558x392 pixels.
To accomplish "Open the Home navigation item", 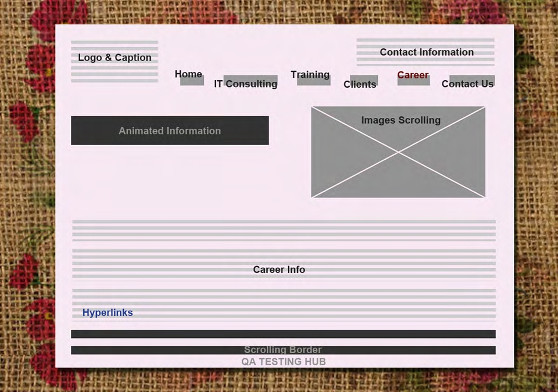I will pyautogui.click(x=188, y=74).
